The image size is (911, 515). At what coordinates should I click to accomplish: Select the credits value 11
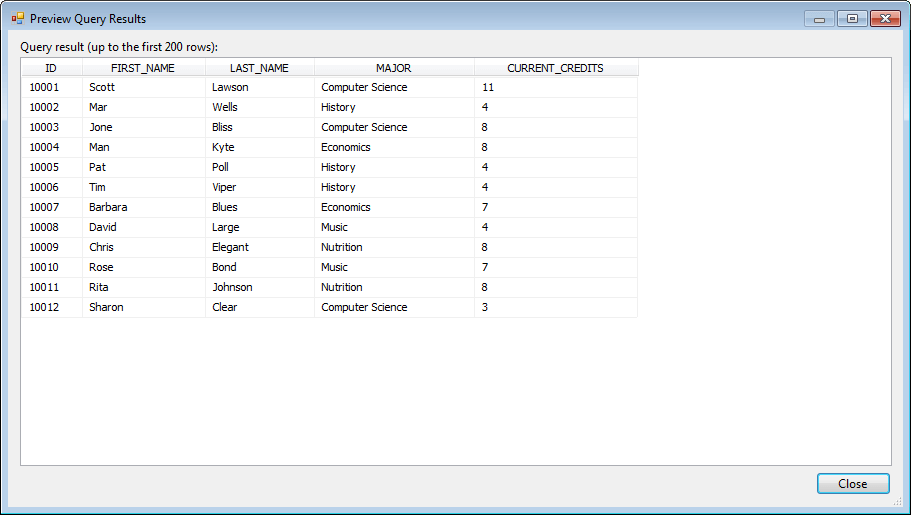[556, 87]
